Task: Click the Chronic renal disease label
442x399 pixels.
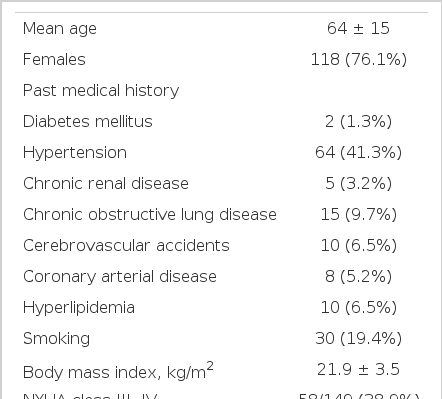Action: pos(106,183)
